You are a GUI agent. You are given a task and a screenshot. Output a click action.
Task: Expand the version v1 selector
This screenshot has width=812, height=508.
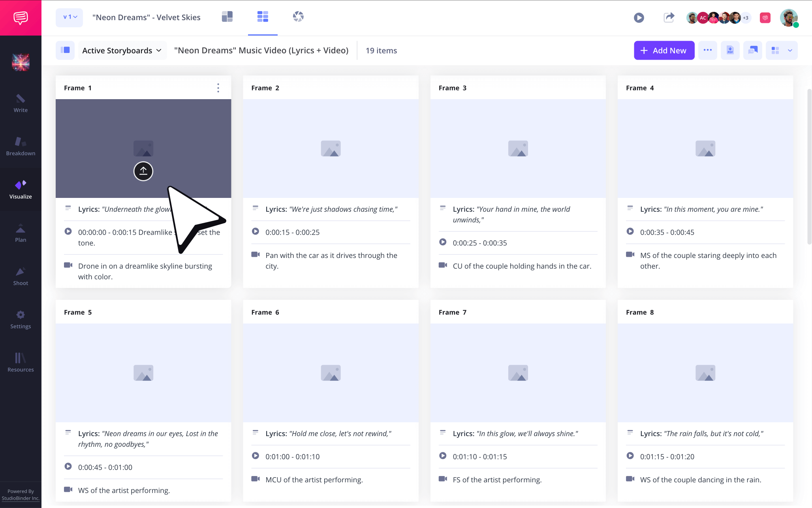point(69,17)
